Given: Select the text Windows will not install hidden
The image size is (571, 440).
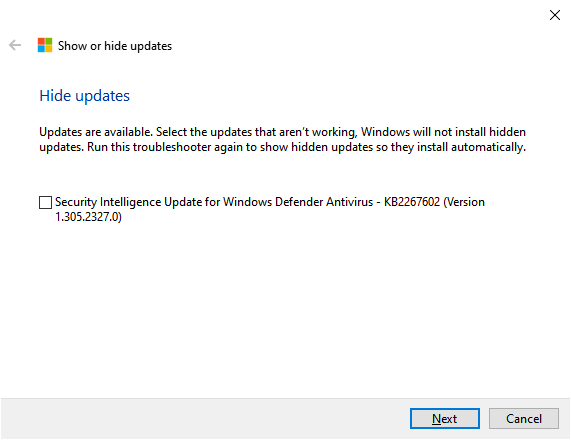Looking at the screenshot, I should [x=443, y=131].
